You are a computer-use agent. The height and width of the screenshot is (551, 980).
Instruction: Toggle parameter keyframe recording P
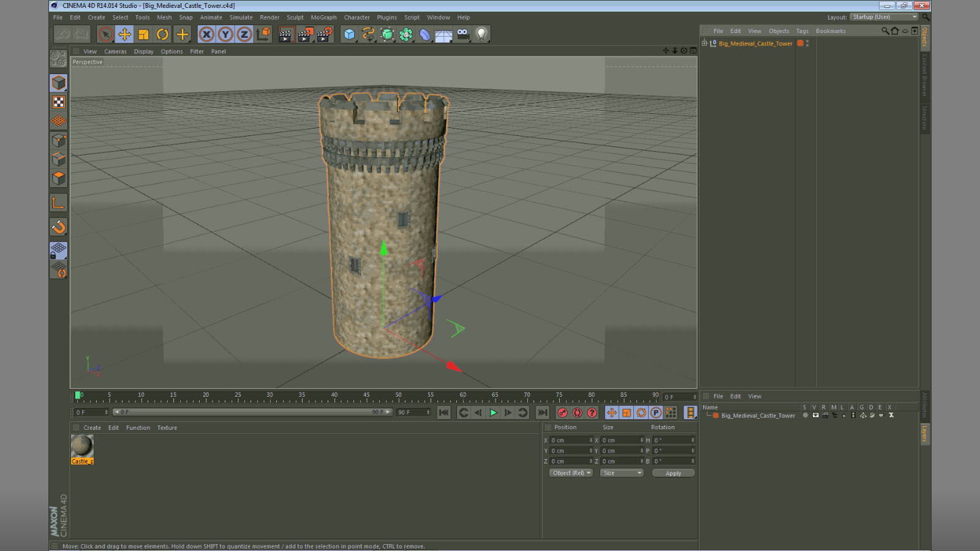click(x=655, y=413)
